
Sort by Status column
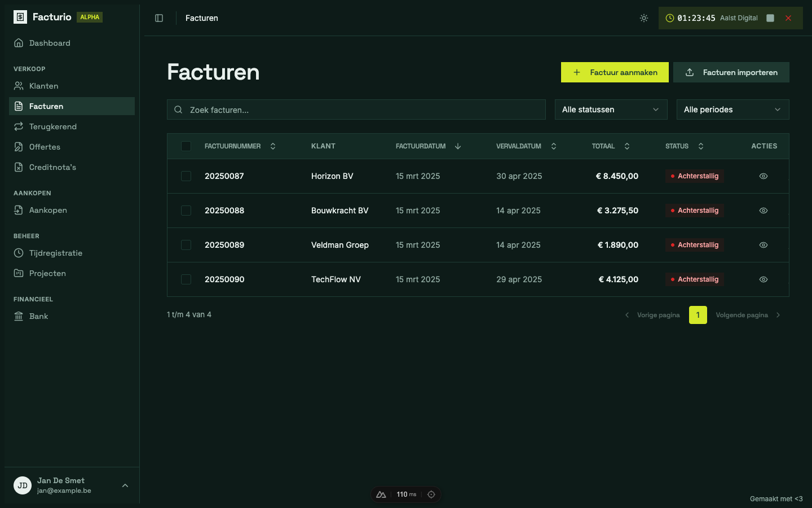[x=685, y=146]
